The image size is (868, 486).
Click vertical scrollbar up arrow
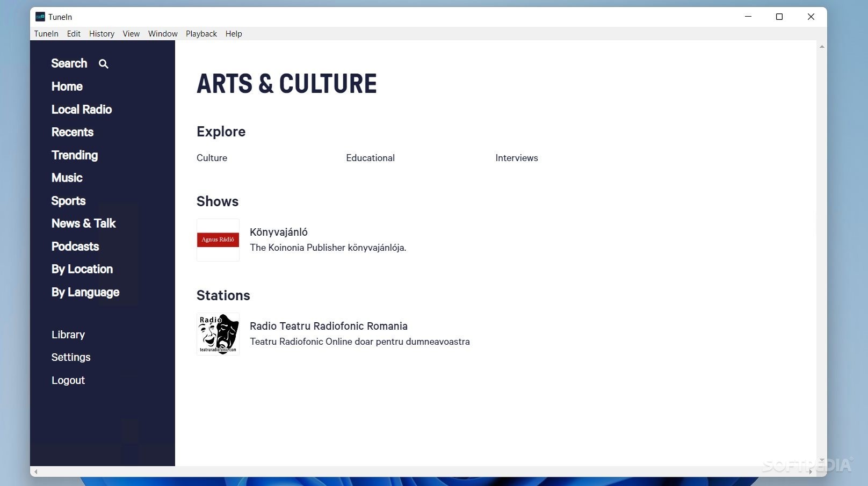822,47
